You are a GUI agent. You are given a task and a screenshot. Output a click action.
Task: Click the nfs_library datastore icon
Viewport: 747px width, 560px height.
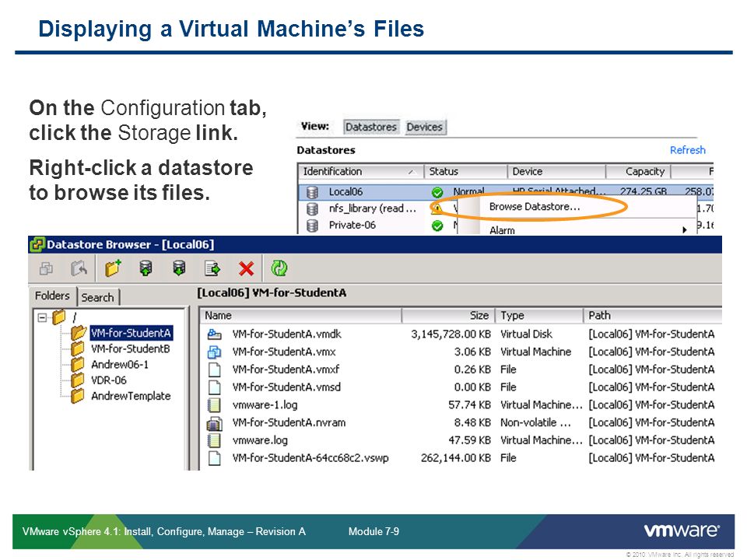312,208
